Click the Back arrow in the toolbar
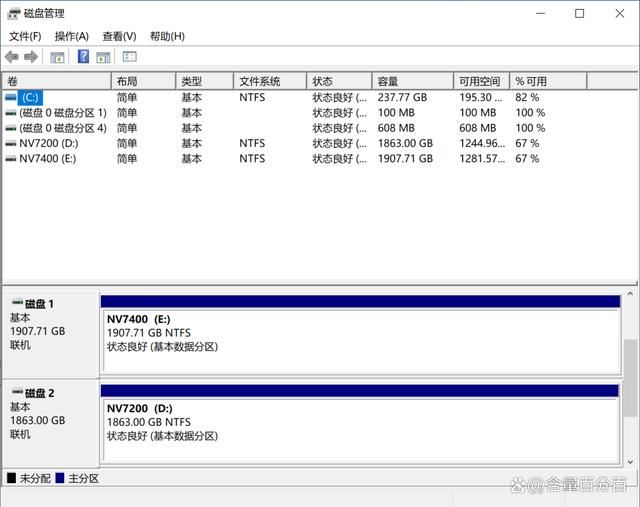 click(12, 57)
